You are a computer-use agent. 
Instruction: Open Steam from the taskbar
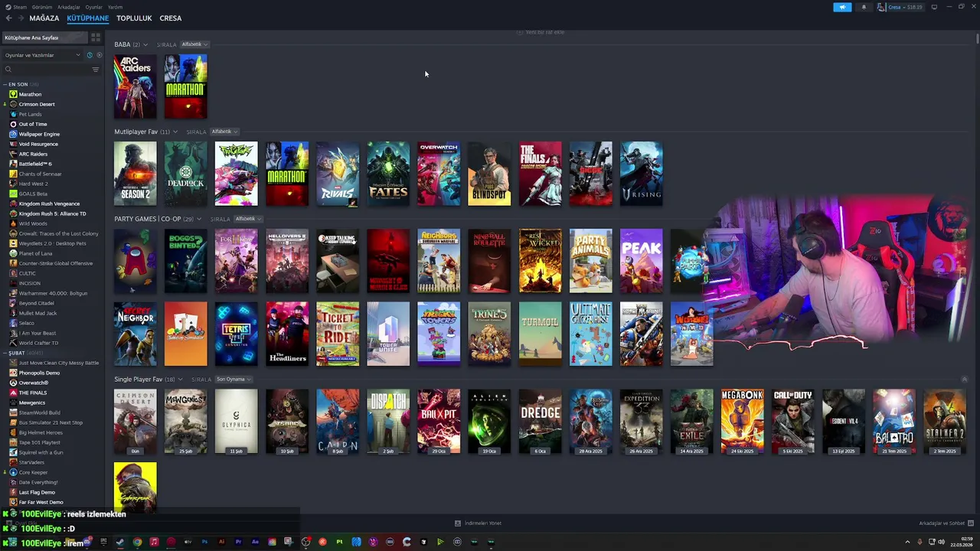coord(120,542)
